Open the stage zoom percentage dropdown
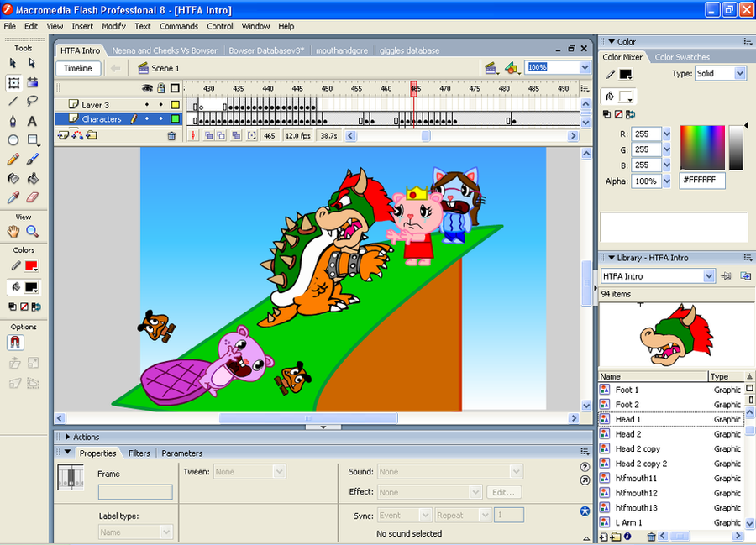The width and height of the screenshot is (756, 545). [x=585, y=67]
